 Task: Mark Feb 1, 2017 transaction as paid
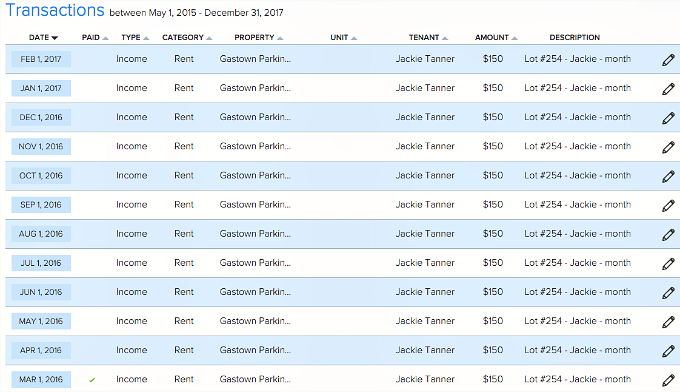coord(92,59)
